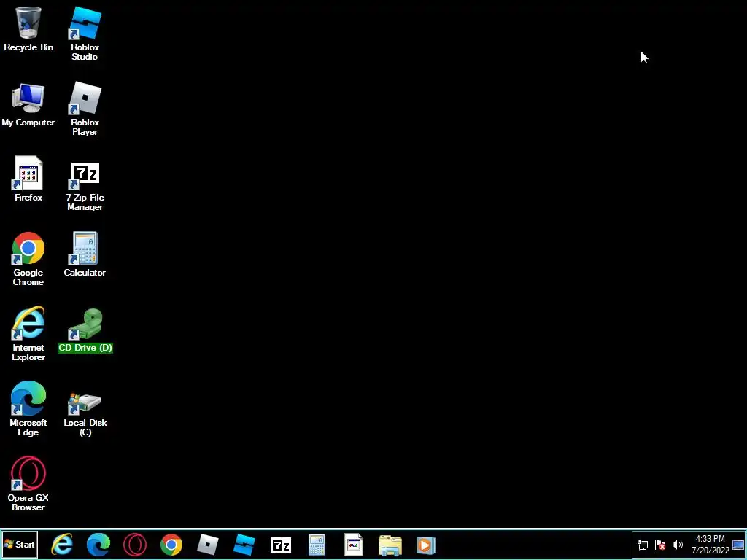Open Windows Media Player from the taskbar

click(425, 545)
